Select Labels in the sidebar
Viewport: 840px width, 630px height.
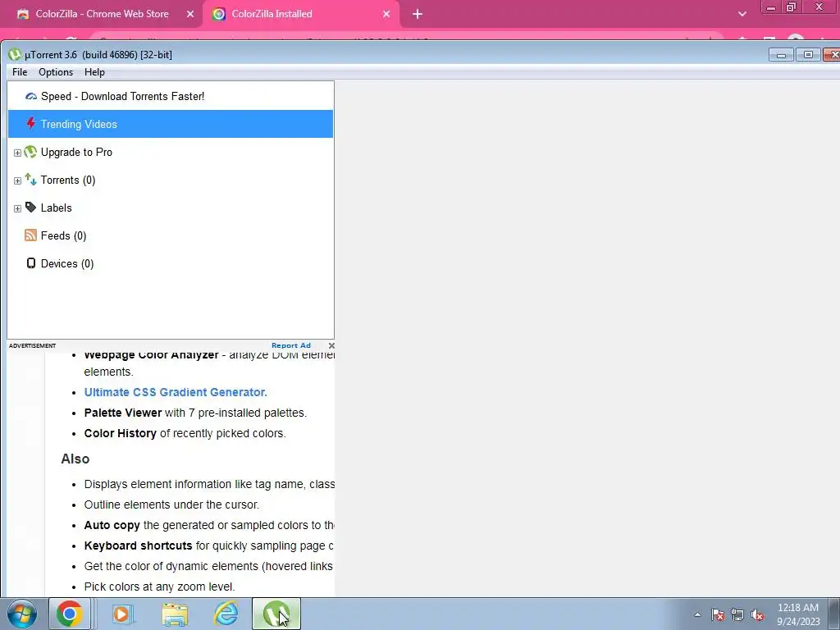click(57, 208)
